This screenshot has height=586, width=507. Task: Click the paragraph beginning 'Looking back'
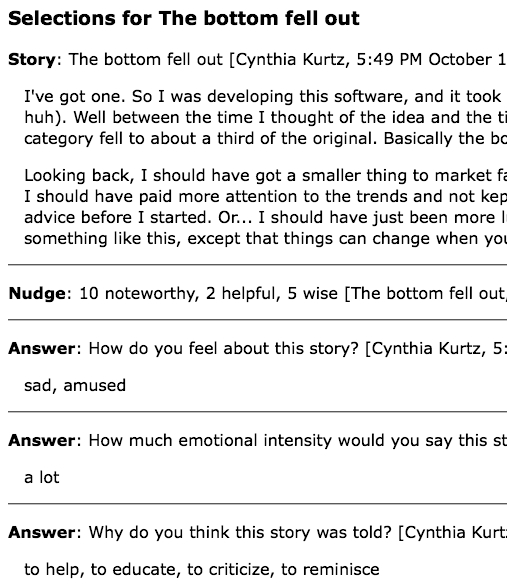[x=265, y=207]
